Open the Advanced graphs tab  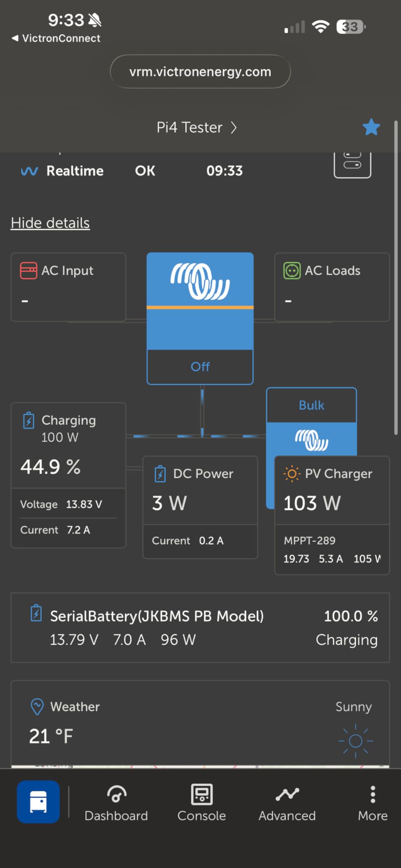[x=287, y=803]
